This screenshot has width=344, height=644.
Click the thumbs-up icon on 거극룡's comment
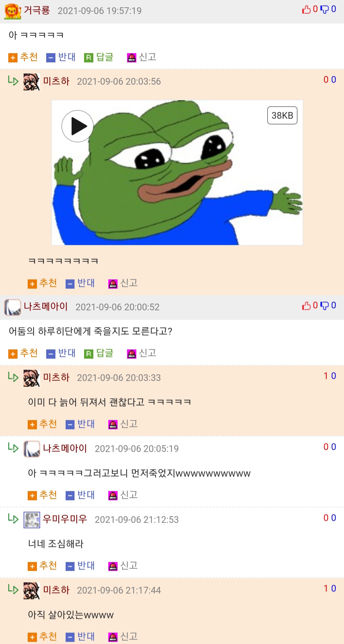[306, 10]
